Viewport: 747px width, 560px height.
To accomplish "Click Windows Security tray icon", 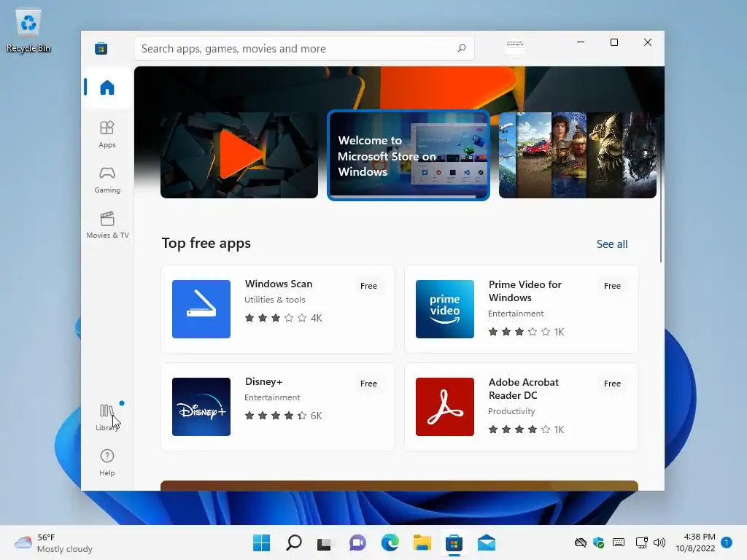I will (599, 542).
